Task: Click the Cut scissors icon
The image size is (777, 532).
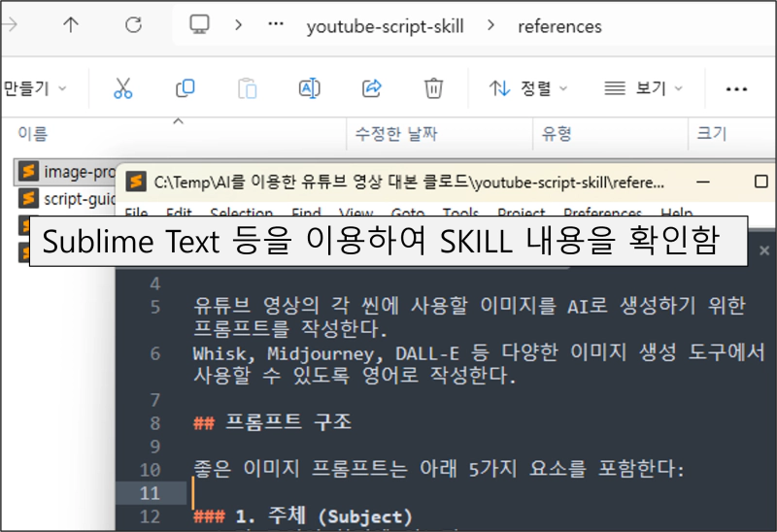Action: [123, 88]
